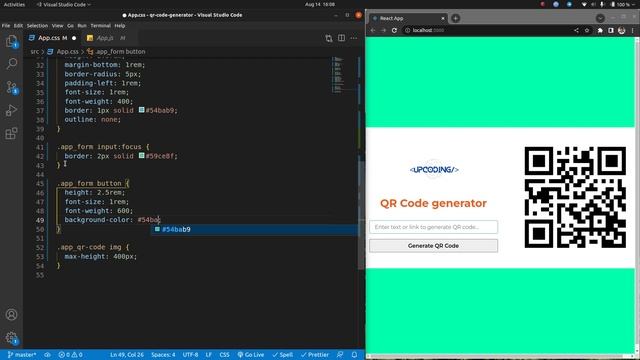
Task: Toggle browser side panel icon
Action: tap(611, 30)
